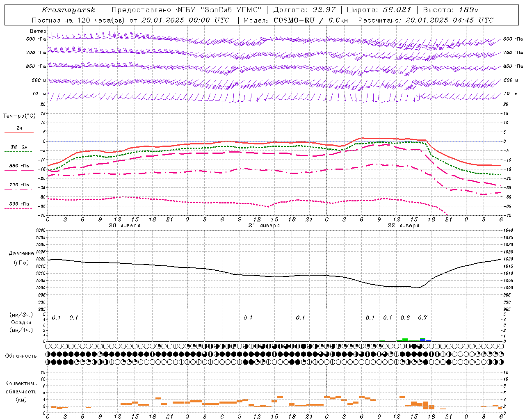The image size is (525, 420).
Task: Click the 'Тем-ра(°C)' temperature panel label
Action: point(19,116)
